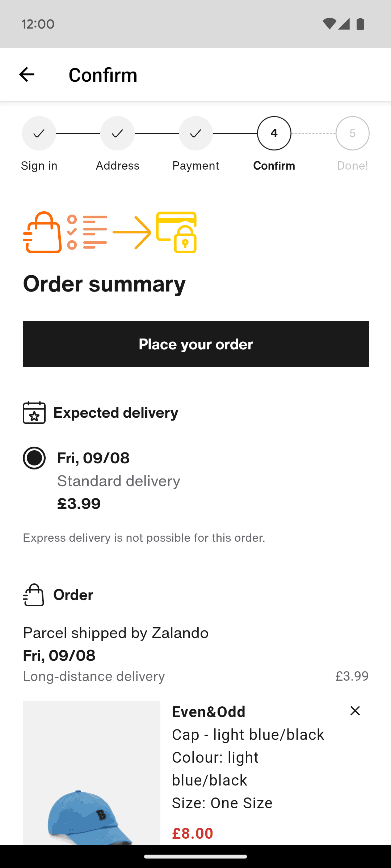Remove the Even&Odd cap from order
391x868 pixels.
click(x=355, y=711)
